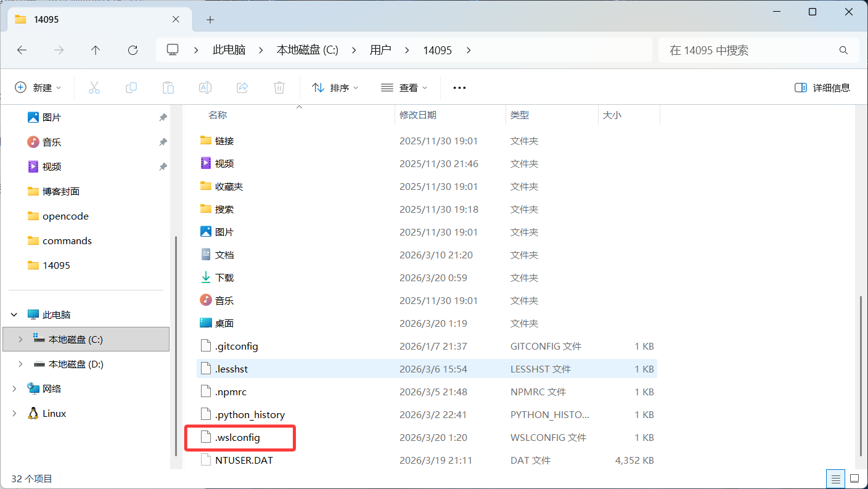The height and width of the screenshot is (489, 868).
Task: Select the 下载 downloads icon in file list
Action: point(206,277)
